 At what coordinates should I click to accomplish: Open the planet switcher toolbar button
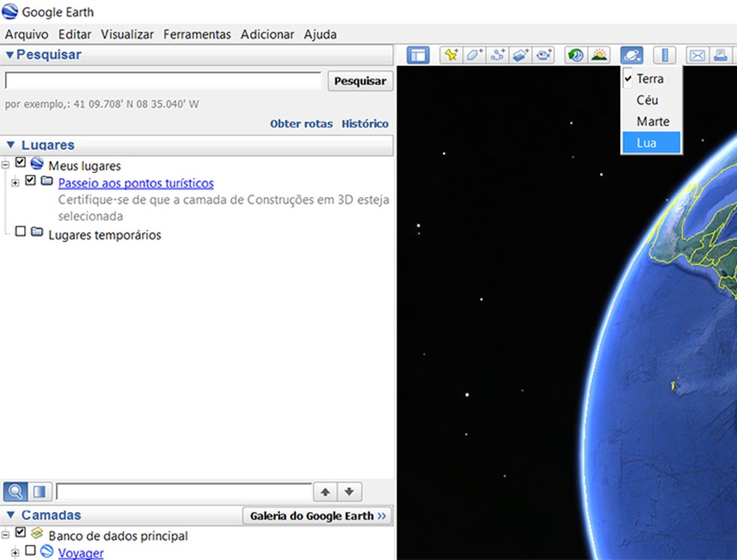pyautogui.click(x=631, y=55)
